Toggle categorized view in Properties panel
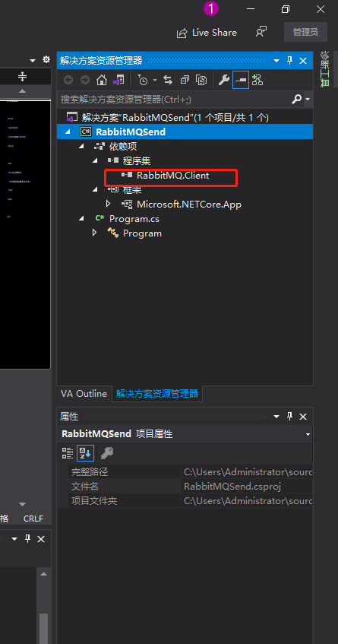 point(68,453)
